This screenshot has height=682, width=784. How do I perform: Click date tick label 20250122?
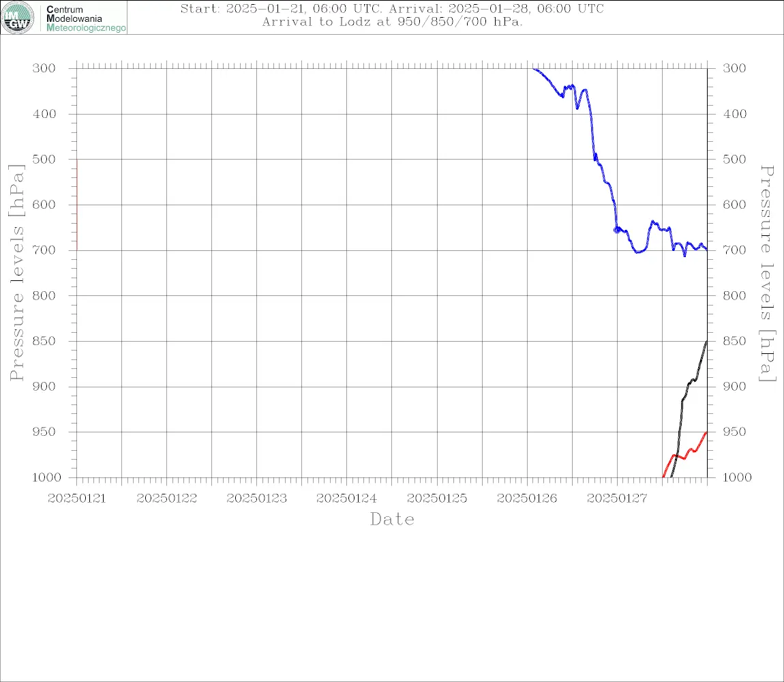pos(166,499)
